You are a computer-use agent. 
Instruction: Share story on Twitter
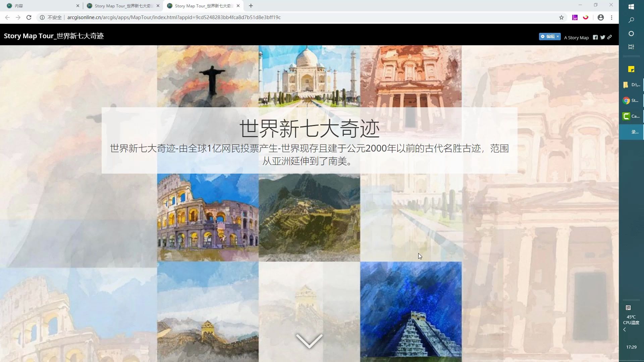[602, 38]
